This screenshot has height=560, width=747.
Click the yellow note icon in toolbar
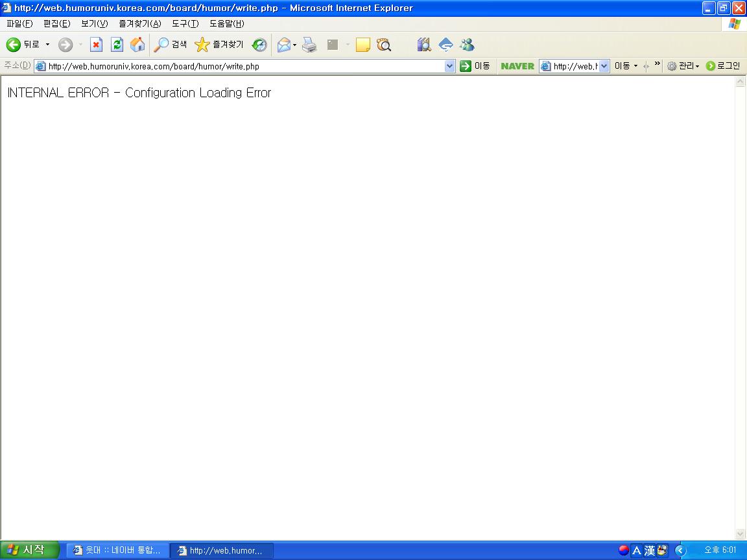pos(363,45)
